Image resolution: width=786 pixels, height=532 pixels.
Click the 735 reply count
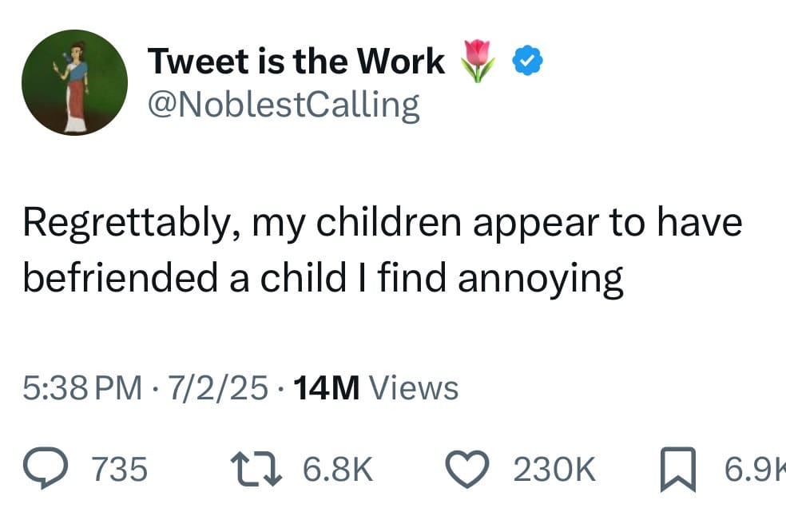118,470
